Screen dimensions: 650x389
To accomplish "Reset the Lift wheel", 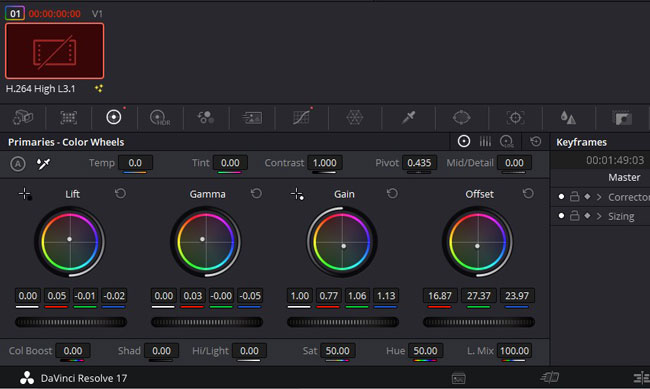I will tap(120, 193).
